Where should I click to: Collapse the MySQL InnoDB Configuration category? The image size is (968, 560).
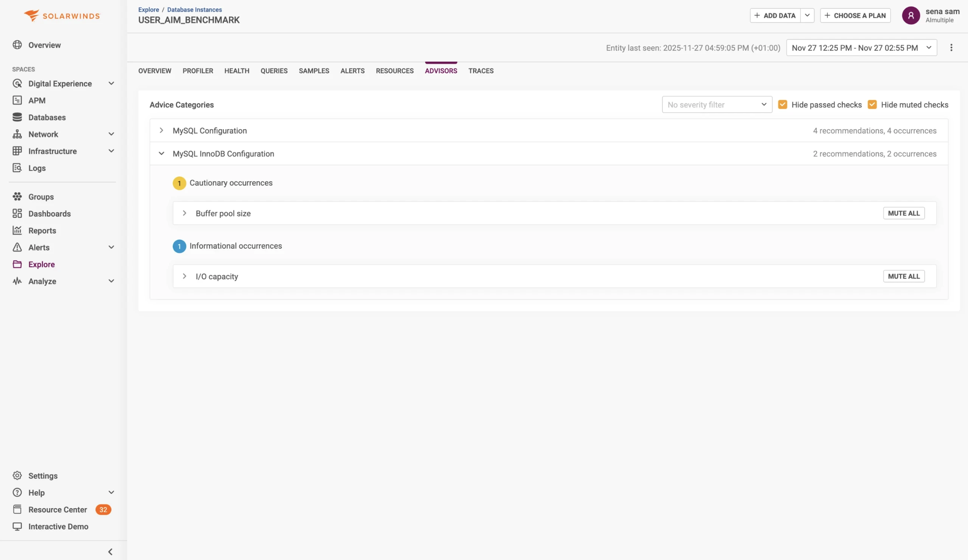pyautogui.click(x=161, y=153)
